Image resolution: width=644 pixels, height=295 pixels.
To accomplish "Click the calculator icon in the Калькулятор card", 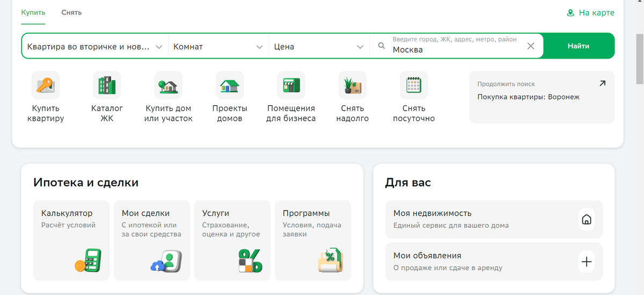I will [x=88, y=261].
